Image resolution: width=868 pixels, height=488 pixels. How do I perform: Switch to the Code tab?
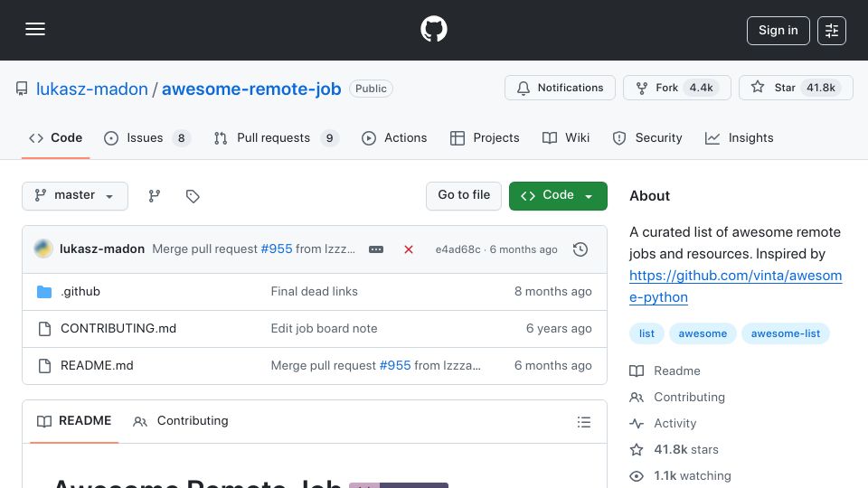point(55,137)
